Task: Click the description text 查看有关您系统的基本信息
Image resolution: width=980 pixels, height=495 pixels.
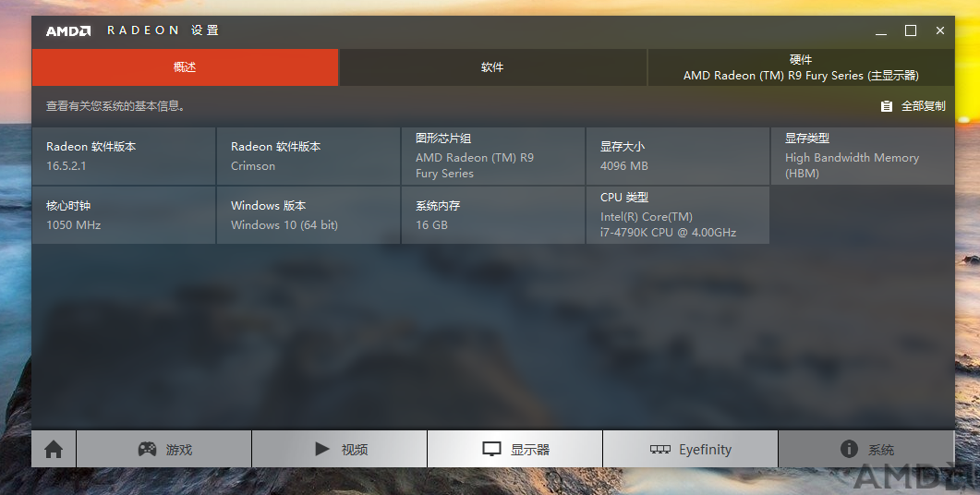Action: pyautogui.click(x=115, y=106)
